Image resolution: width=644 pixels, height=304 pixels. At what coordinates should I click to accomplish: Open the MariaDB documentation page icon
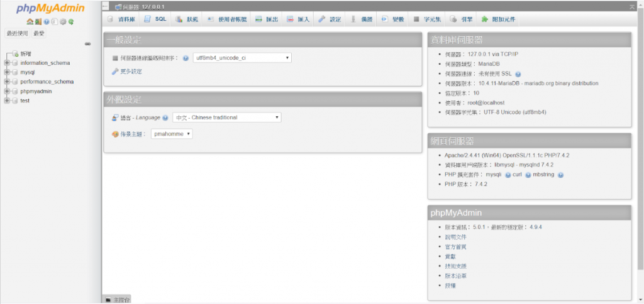54,22
